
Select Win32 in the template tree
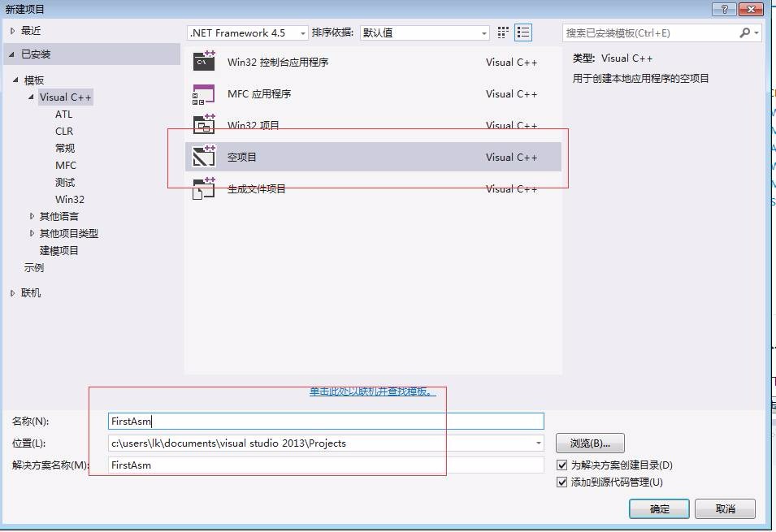(70, 200)
